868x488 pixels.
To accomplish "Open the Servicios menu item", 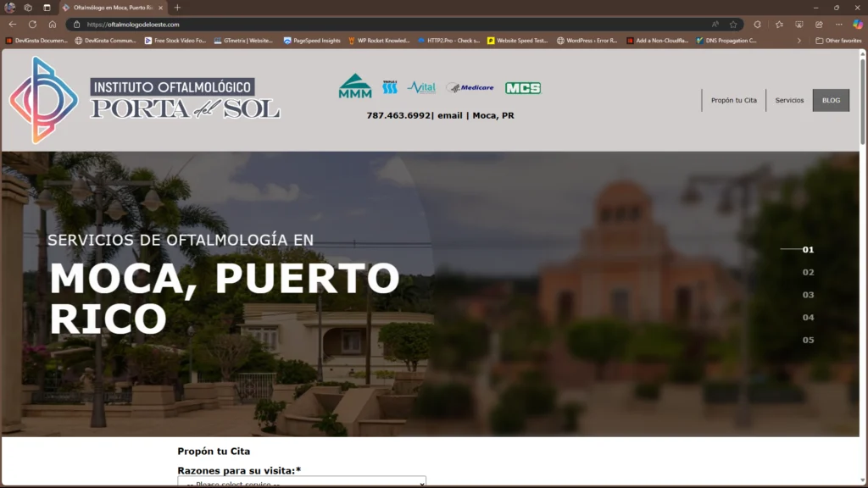I will pos(789,100).
